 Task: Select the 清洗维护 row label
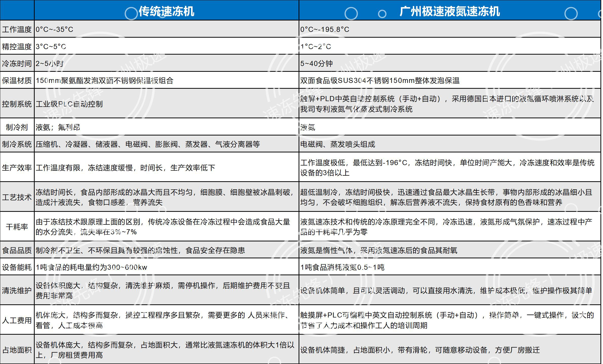(x=17, y=290)
